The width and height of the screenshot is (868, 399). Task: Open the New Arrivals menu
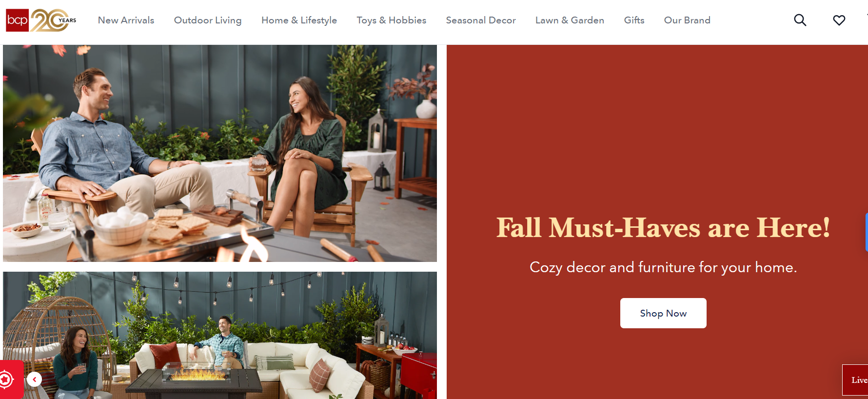click(126, 20)
